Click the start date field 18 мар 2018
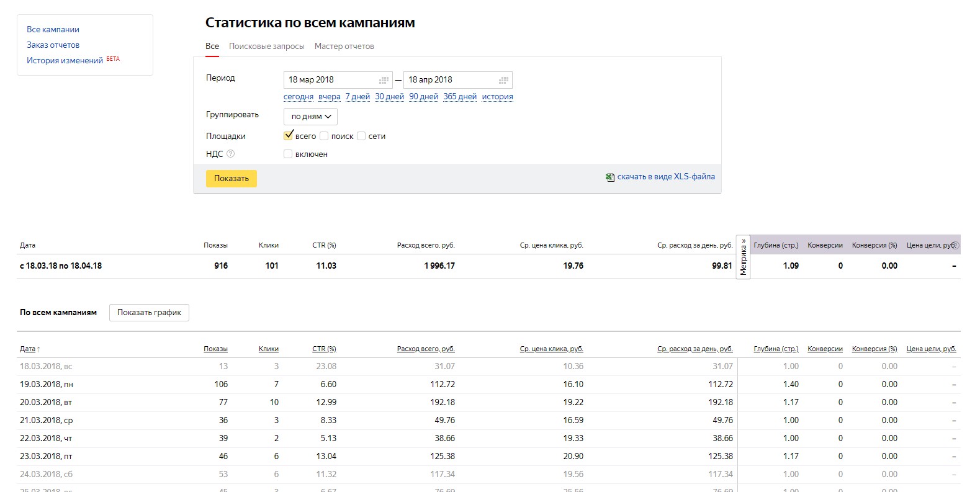Screen dimensions: 980x492 click(x=330, y=80)
